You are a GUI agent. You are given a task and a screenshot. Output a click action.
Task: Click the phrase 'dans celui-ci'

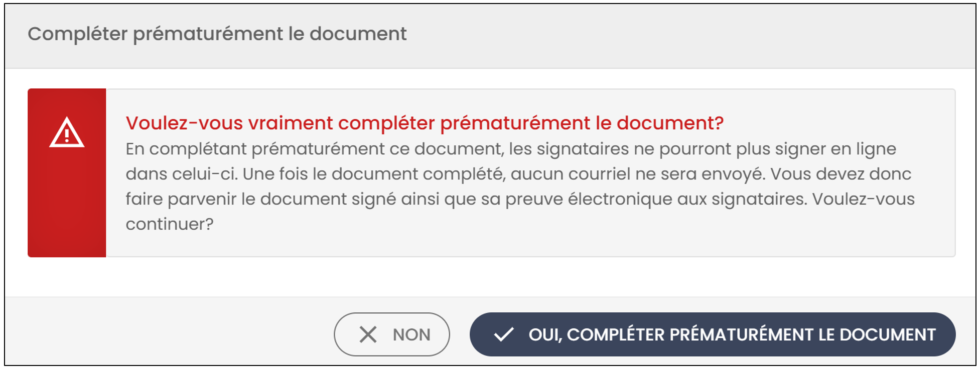pos(181,174)
